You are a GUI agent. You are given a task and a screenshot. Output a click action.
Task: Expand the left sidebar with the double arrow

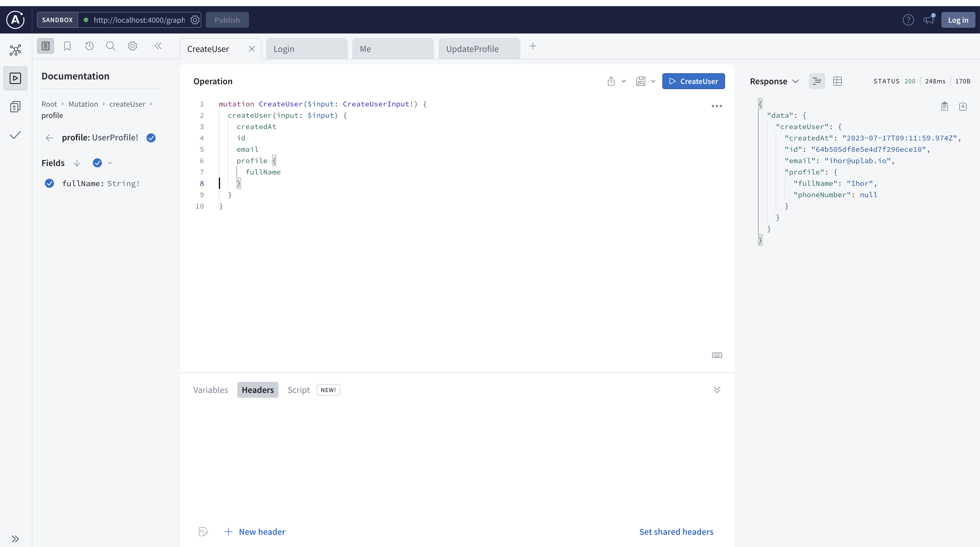15,539
